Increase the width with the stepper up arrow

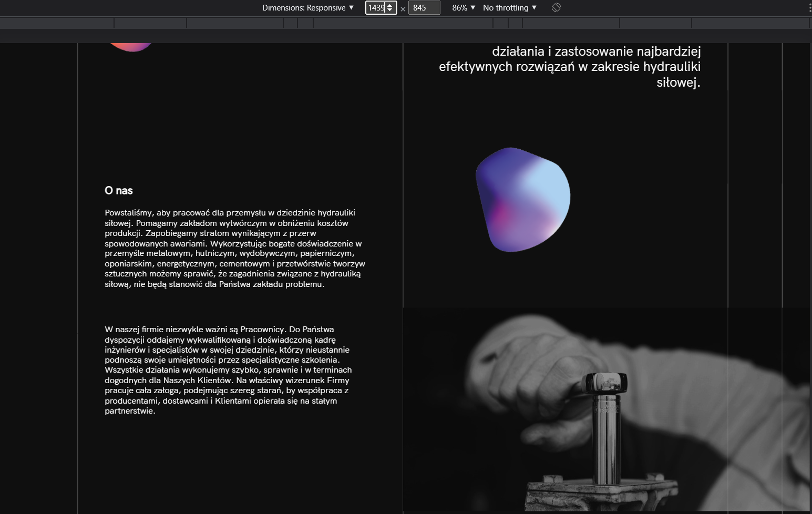coord(390,5)
